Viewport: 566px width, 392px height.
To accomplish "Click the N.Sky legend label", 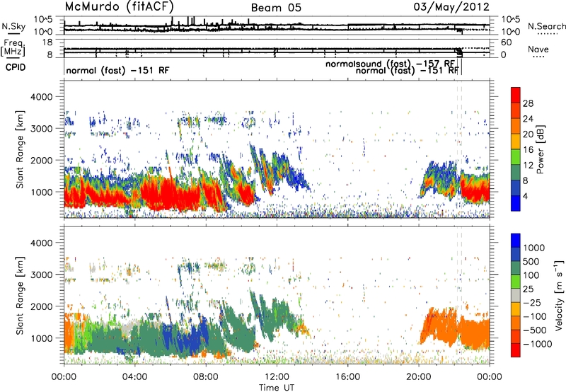I will (13, 26).
